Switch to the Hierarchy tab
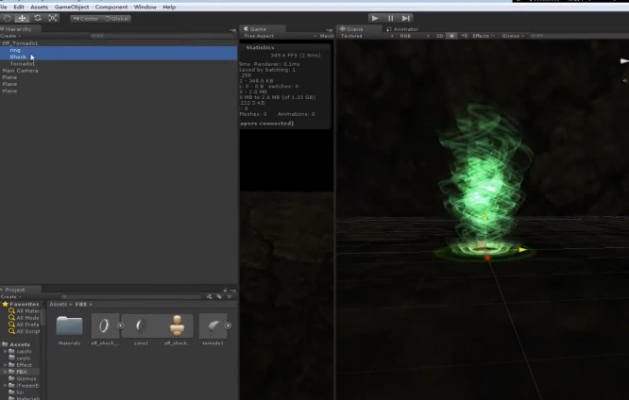The height and width of the screenshot is (400, 629). point(18,29)
